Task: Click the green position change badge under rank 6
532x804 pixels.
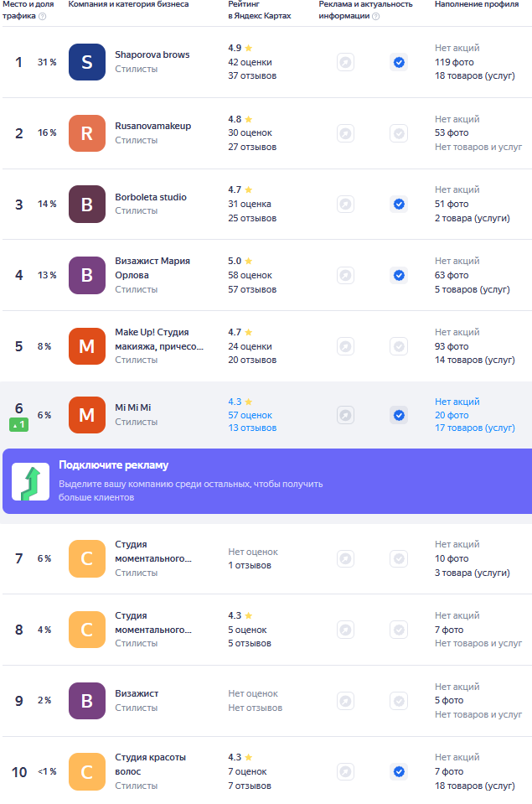Action: [x=19, y=424]
